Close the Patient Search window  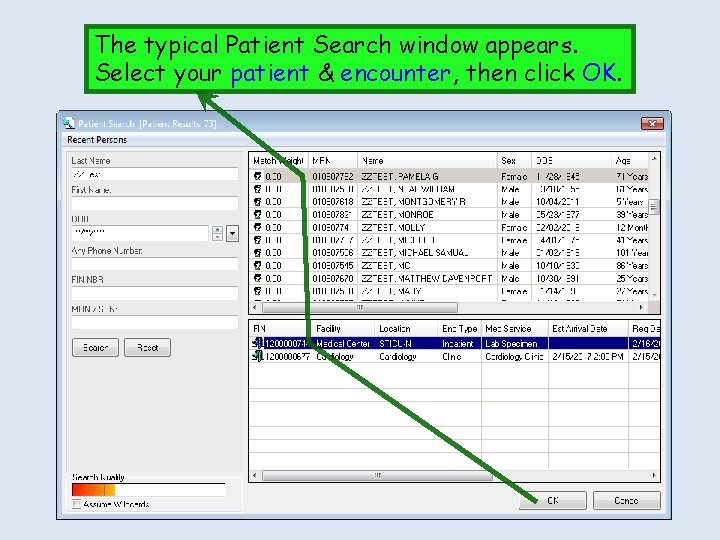tap(652, 123)
